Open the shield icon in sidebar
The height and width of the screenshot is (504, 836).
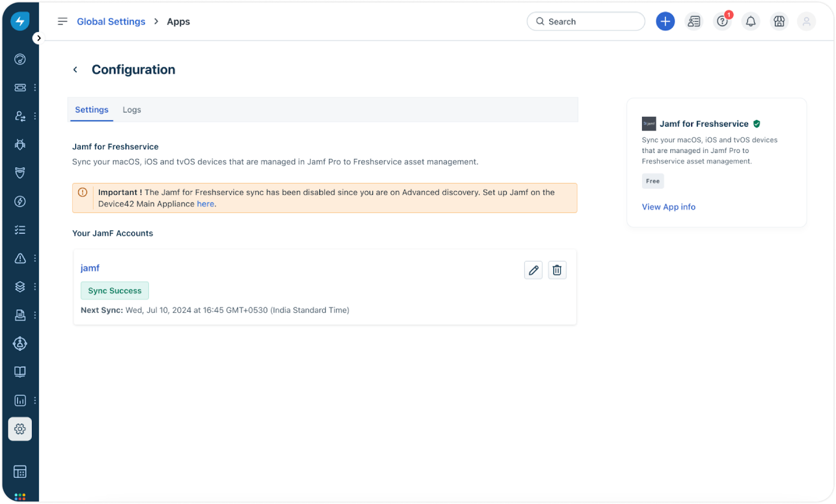pyautogui.click(x=20, y=173)
